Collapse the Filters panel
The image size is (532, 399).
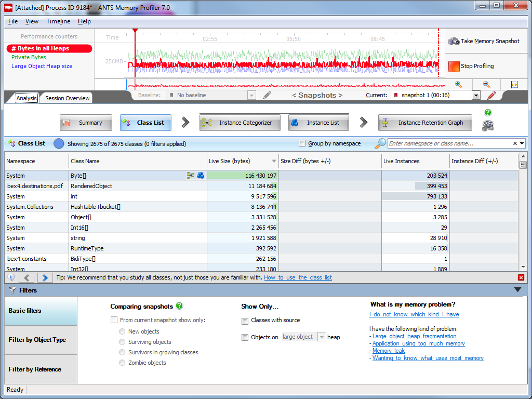pos(517,290)
